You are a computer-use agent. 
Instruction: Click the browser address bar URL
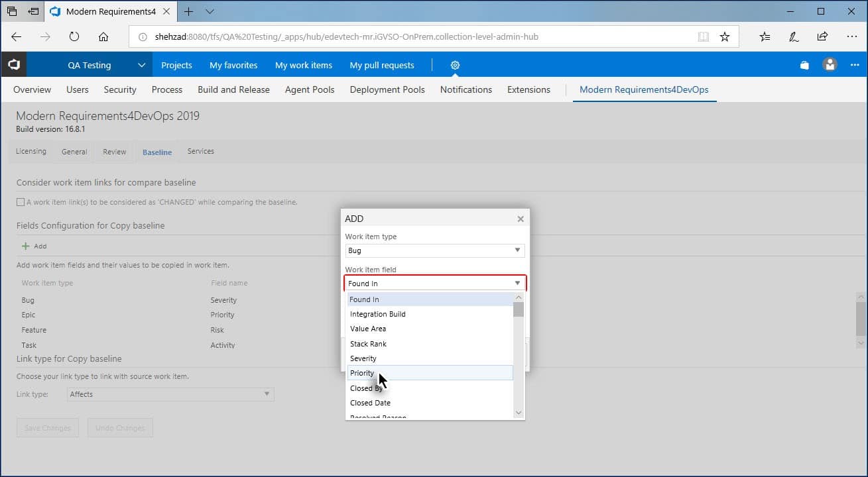(346, 37)
